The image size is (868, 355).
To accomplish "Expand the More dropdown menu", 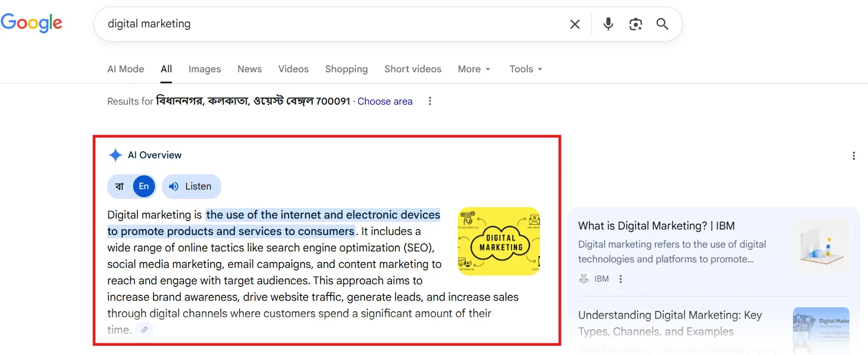I will click(x=474, y=69).
